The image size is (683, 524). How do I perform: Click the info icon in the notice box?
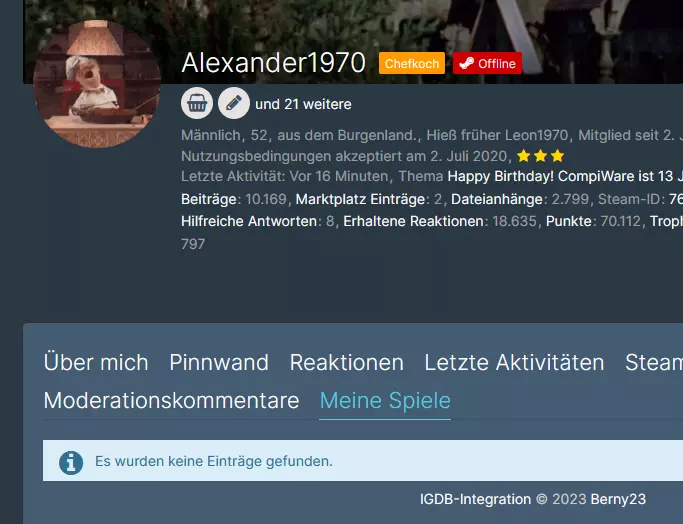click(x=71, y=462)
